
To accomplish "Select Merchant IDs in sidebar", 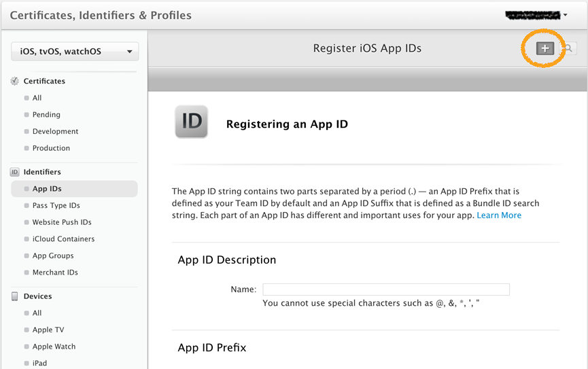I will click(55, 273).
